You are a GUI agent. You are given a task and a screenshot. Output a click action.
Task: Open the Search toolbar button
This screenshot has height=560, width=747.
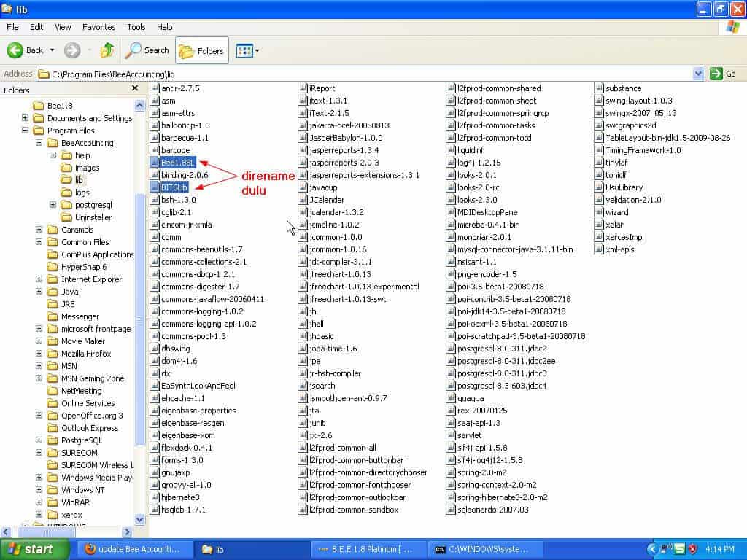tap(147, 50)
